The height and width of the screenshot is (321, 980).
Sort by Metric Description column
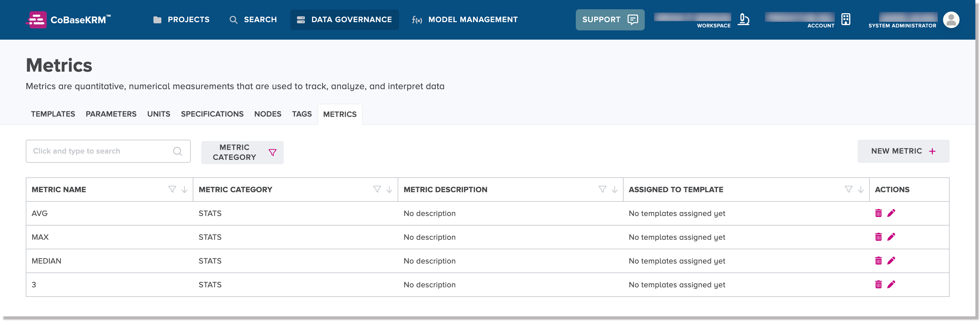coord(615,190)
